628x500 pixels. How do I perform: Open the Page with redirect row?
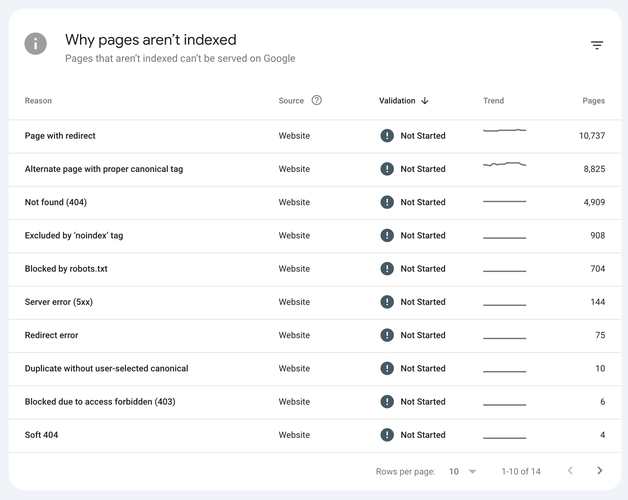coord(60,136)
